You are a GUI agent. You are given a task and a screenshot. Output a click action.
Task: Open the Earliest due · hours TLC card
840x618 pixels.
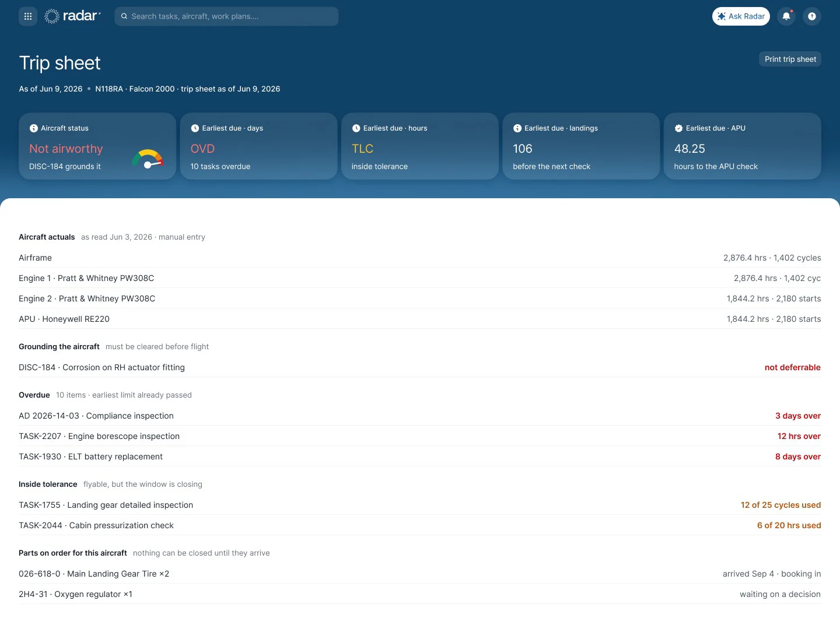[420, 146]
